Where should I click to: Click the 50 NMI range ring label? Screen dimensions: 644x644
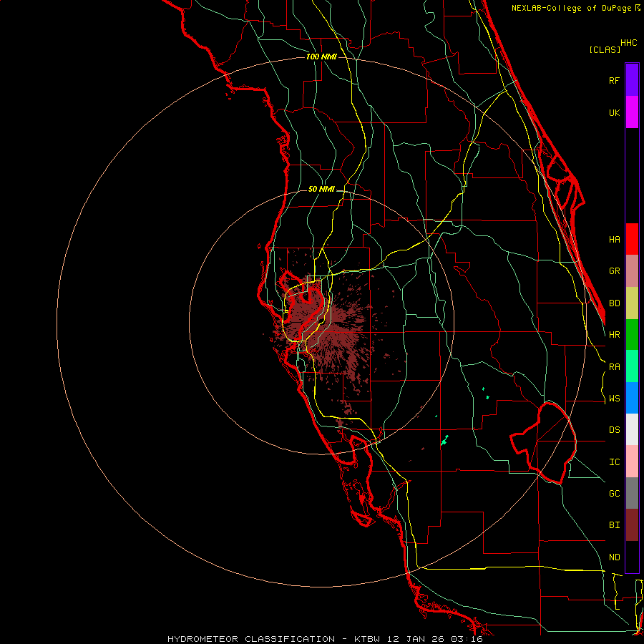coord(321,189)
